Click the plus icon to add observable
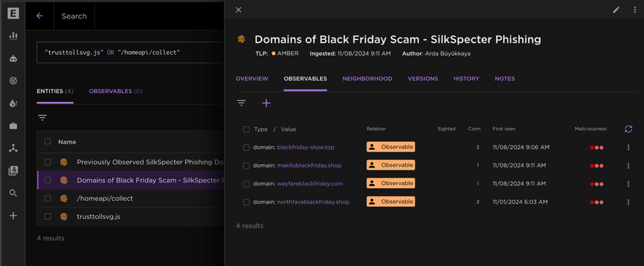Screen dimensions: 644x266 tap(266, 103)
